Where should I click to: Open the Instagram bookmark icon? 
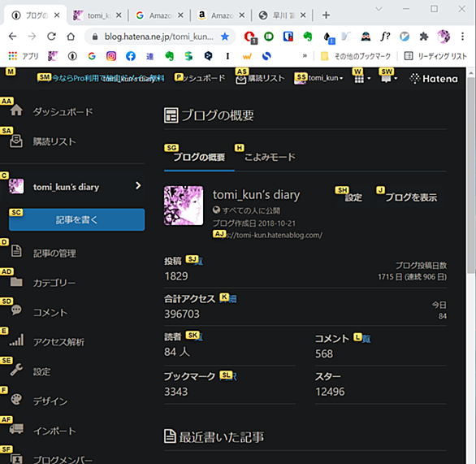tap(111, 56)
